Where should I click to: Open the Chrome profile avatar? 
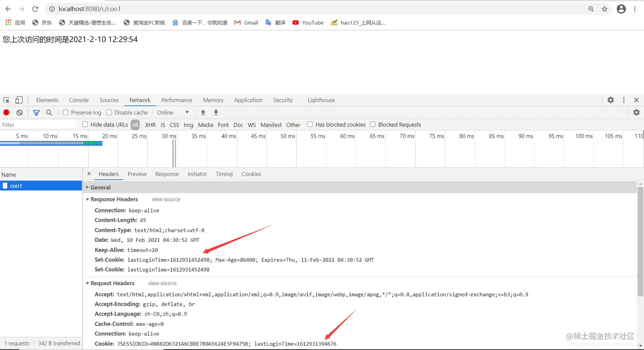[621, 9]
